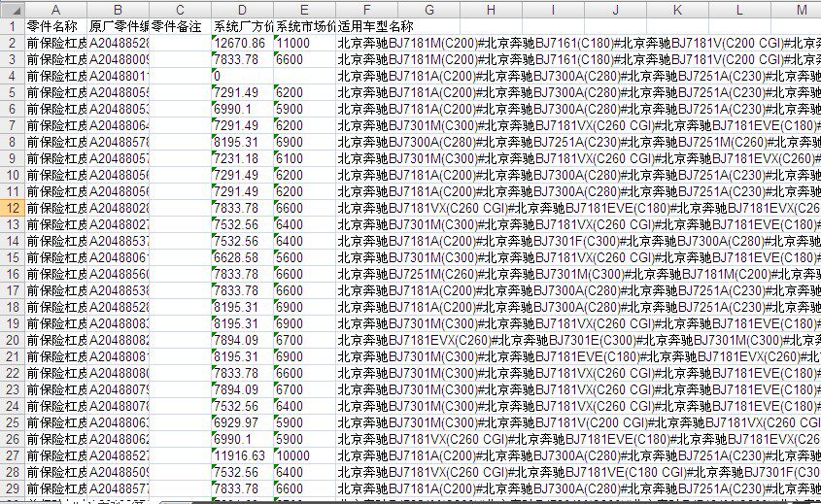The height and width of the screenshot is (504, 821).
Task: Select 7894.09 cell in row 20
Action: tap(243, 340)
